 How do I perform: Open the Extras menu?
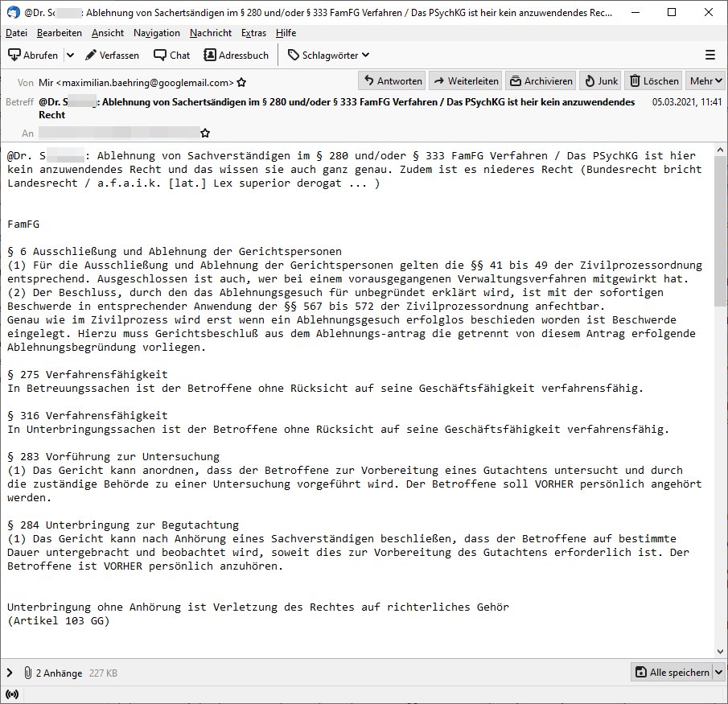tap(253, 33)
